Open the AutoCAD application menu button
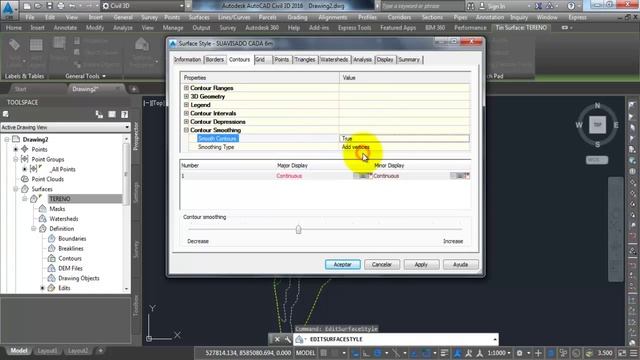640x360 pixels. (x=9, y=9)
